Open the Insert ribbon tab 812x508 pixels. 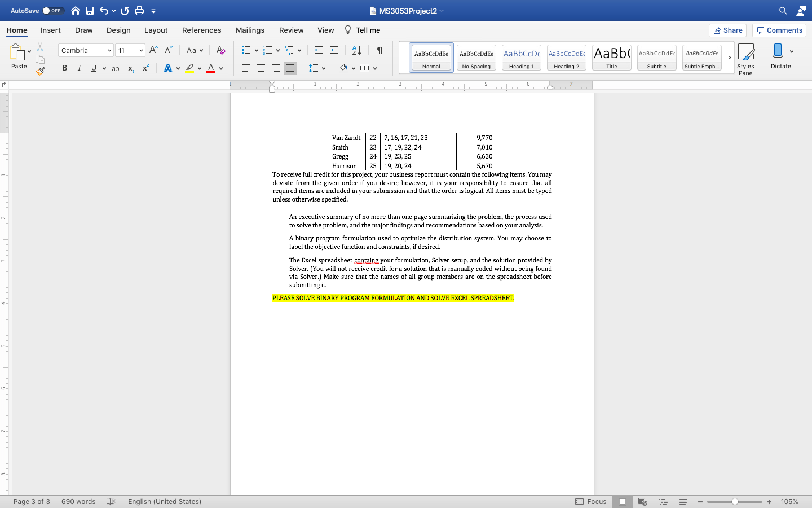51,30
